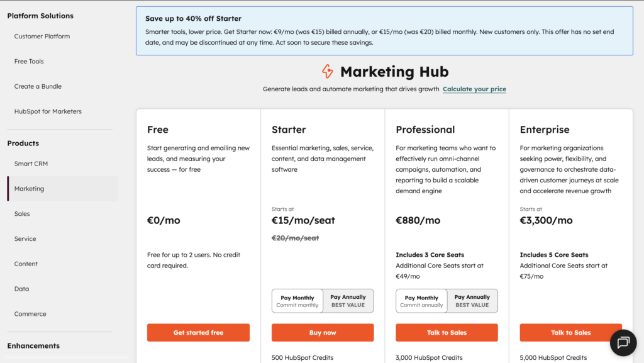This screenshot has width=644, height=363.
Task: Open the Data section
Action: click(21, 288)
